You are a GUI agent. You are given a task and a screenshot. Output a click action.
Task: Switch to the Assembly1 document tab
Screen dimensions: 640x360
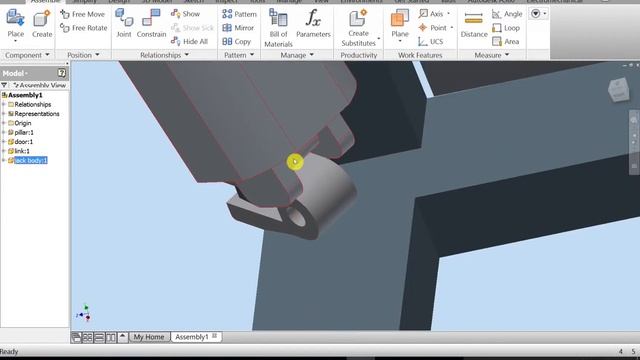click(x=191, y=337)
